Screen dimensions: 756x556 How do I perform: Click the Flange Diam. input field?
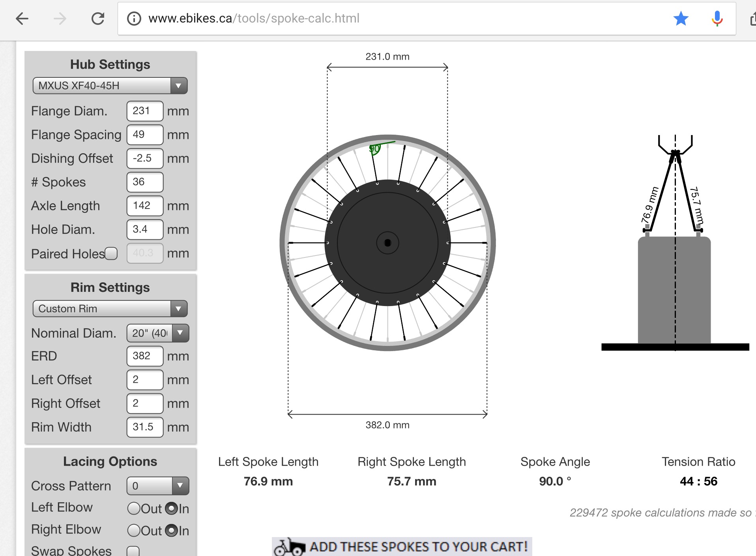pyautogui.click(x=145, y=111)
